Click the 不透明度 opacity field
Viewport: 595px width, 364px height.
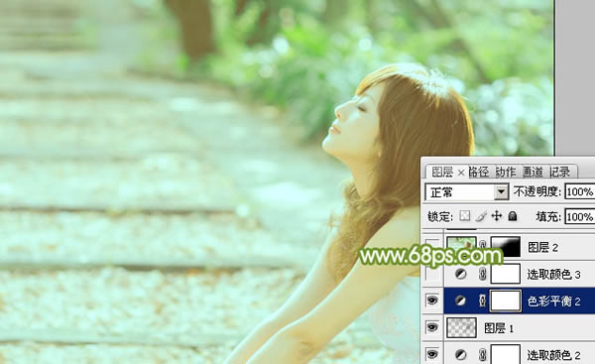[x=580, y=192]
